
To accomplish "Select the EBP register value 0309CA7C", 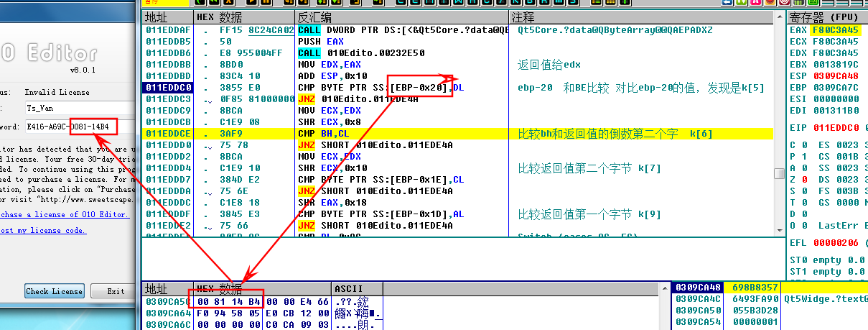I will click(834, 88).
